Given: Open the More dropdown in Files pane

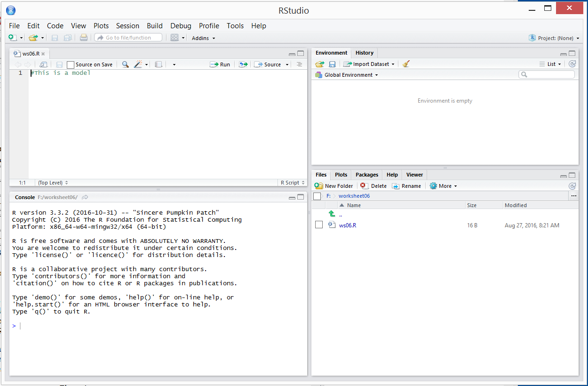Looking at the screenshot, I should coord(443,186).
